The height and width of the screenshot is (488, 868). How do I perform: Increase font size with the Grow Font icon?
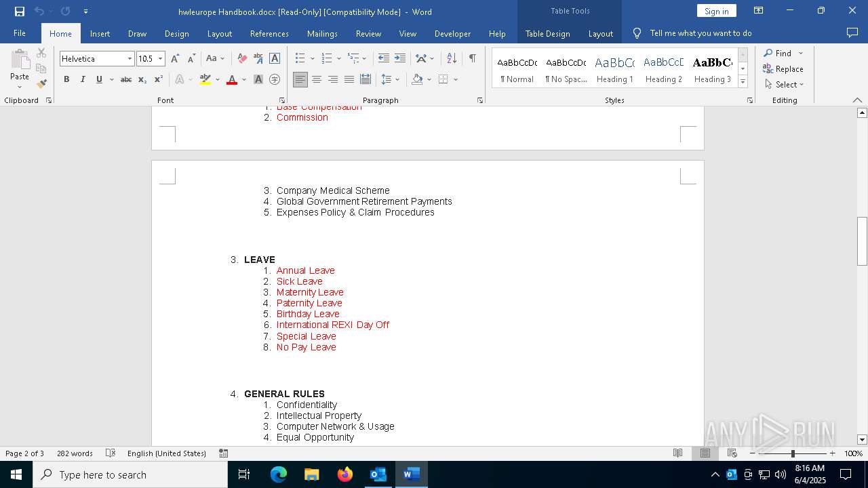pos(175,59)
